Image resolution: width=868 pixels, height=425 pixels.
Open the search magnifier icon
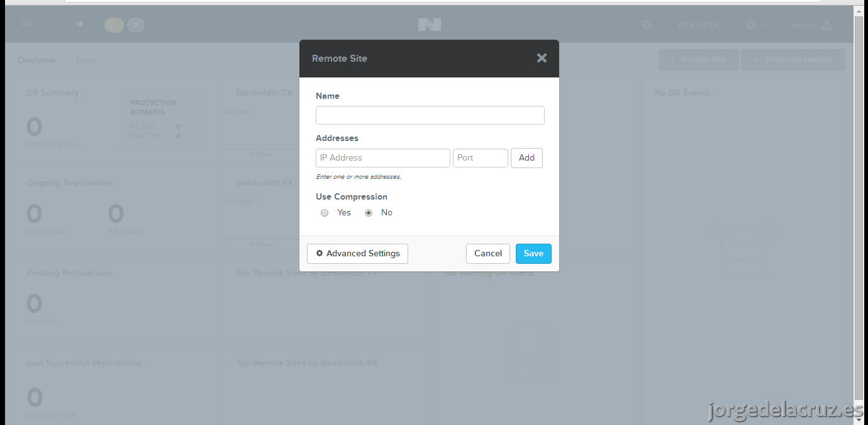pos(647,25)
